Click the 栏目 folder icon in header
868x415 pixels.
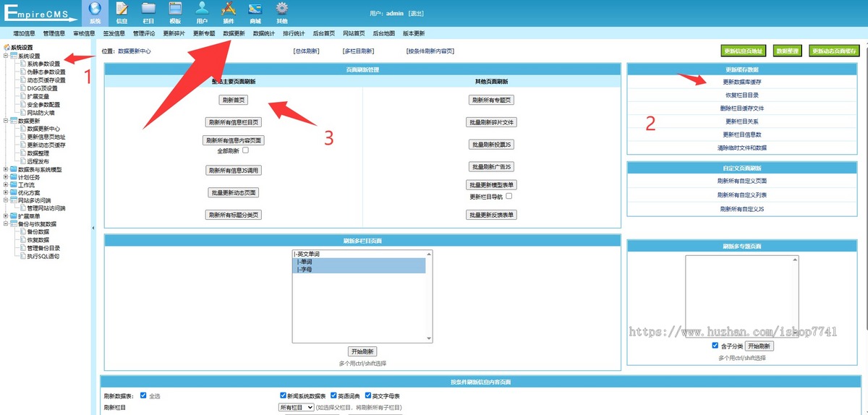point(148,9)
